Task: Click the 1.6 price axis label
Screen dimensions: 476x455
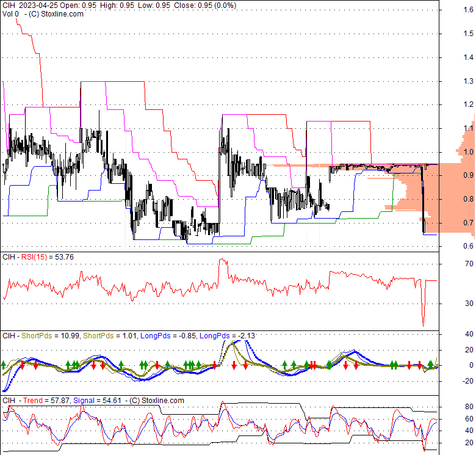Action: tap(468, 10)
